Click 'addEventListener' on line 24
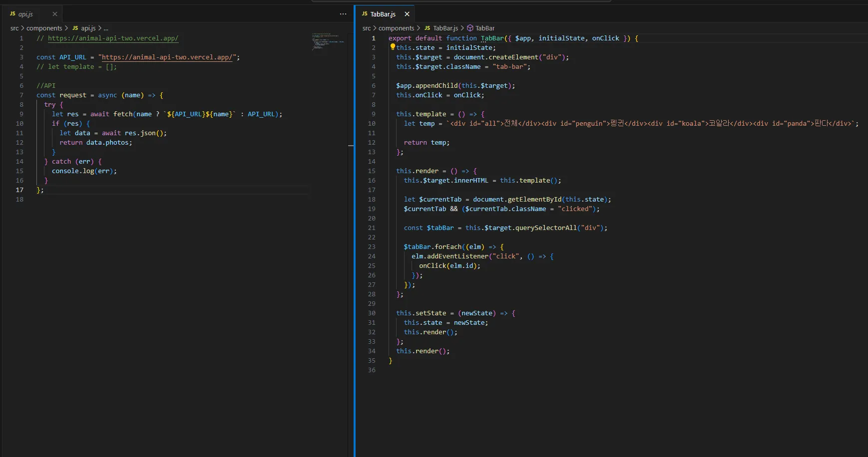The height and width of the screenshot is (457, 868). [457, 256]
